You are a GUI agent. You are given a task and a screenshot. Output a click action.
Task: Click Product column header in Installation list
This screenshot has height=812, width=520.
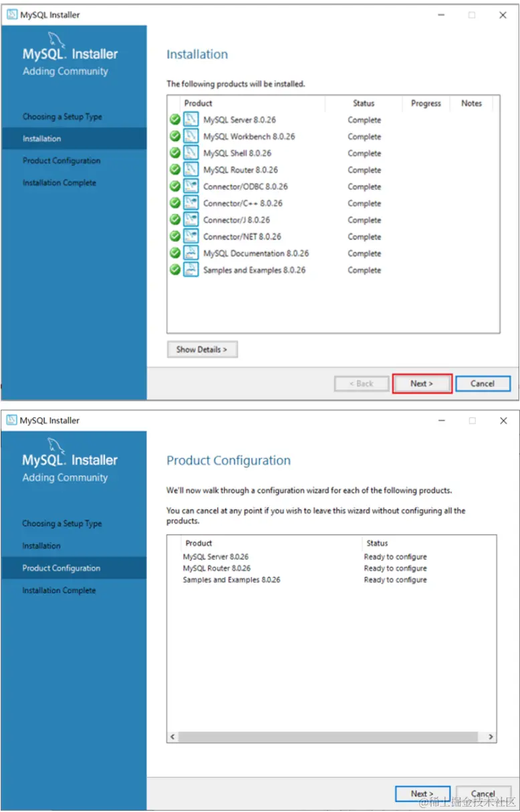click(253, 104)
